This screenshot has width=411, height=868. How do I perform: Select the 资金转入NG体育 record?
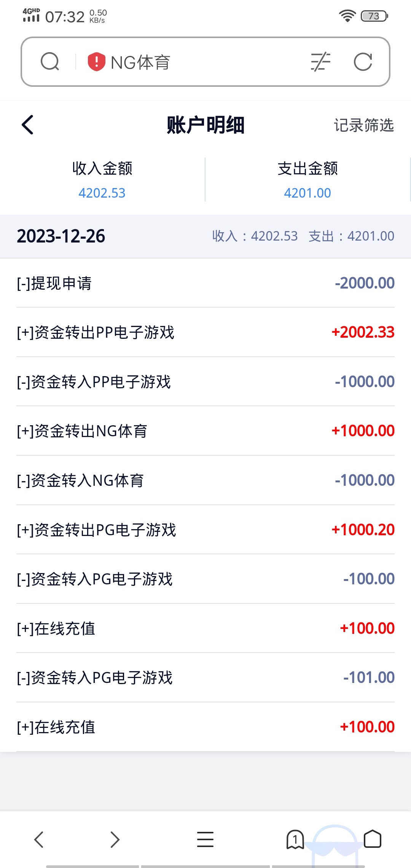[205, 480]
